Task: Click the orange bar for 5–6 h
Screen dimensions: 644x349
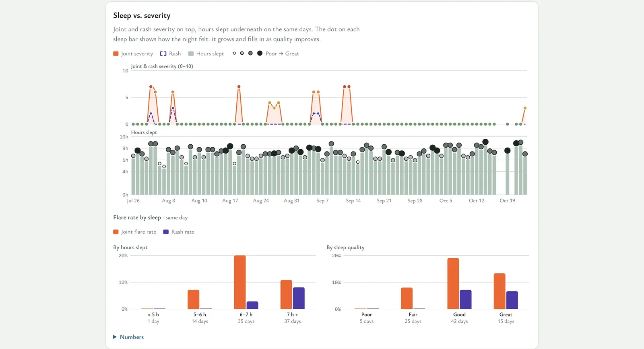Action: (x=194, y=300)
